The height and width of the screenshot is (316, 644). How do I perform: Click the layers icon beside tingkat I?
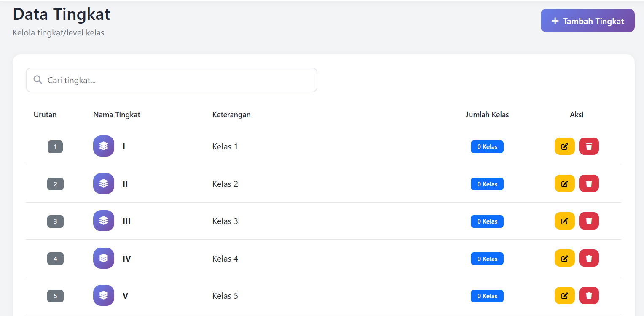(x=104, y=146)
